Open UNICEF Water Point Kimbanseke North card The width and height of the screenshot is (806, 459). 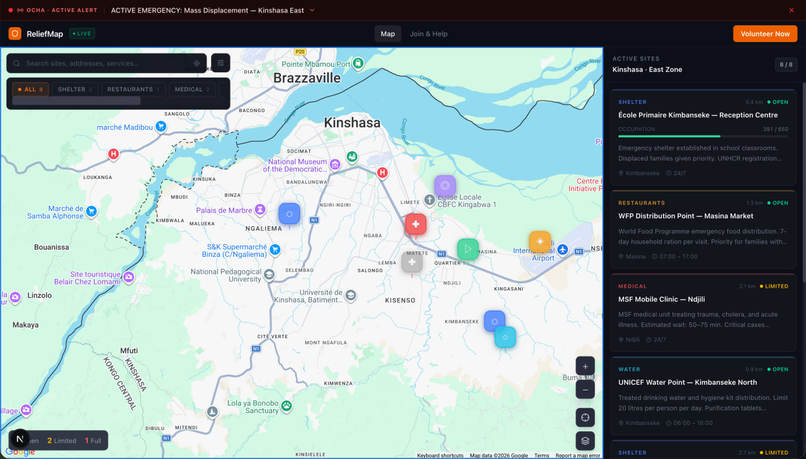[703, 396]
